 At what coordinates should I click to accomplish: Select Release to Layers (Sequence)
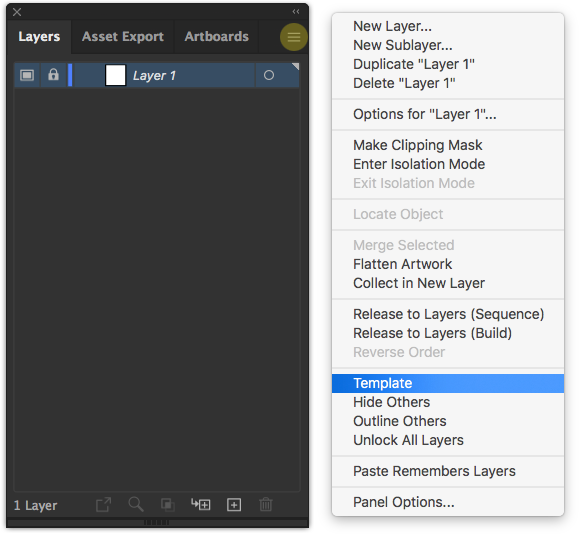coord(448,314)
